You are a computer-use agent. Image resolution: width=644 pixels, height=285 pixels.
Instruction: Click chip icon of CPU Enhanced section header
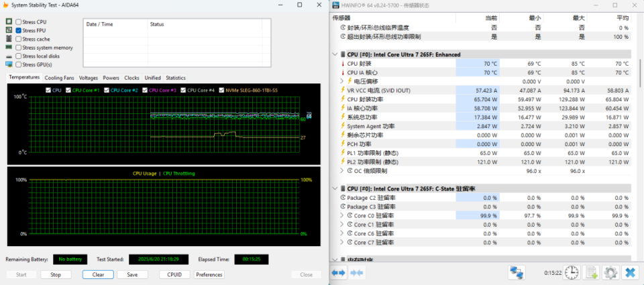(343, 54)
